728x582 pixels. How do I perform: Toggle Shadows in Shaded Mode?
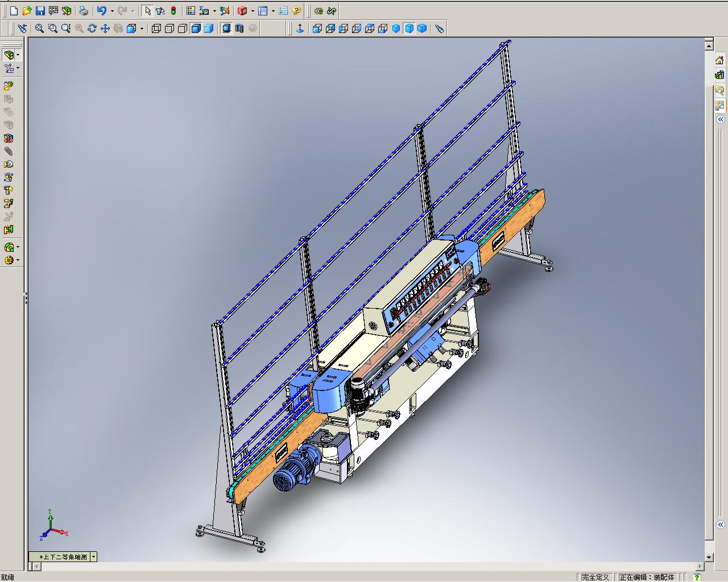[226, 28]
